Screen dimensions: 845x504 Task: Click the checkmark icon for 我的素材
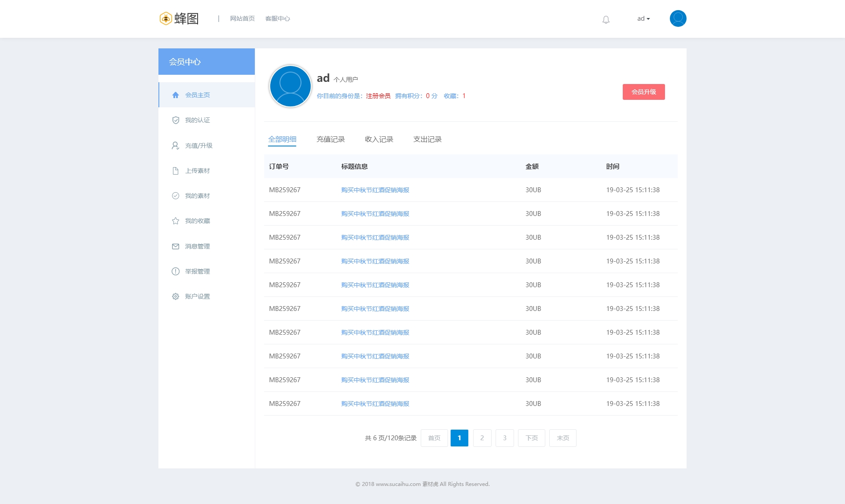click(176, 196)
